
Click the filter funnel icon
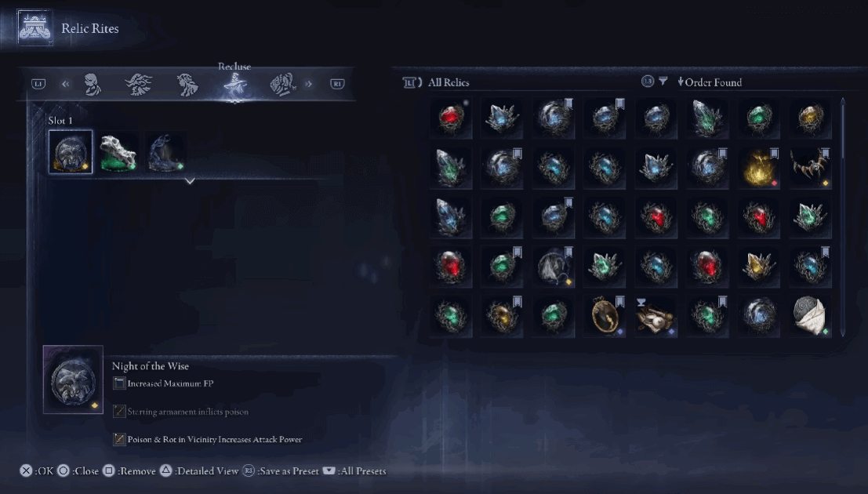pyautogui.click(x=663, y=82)
